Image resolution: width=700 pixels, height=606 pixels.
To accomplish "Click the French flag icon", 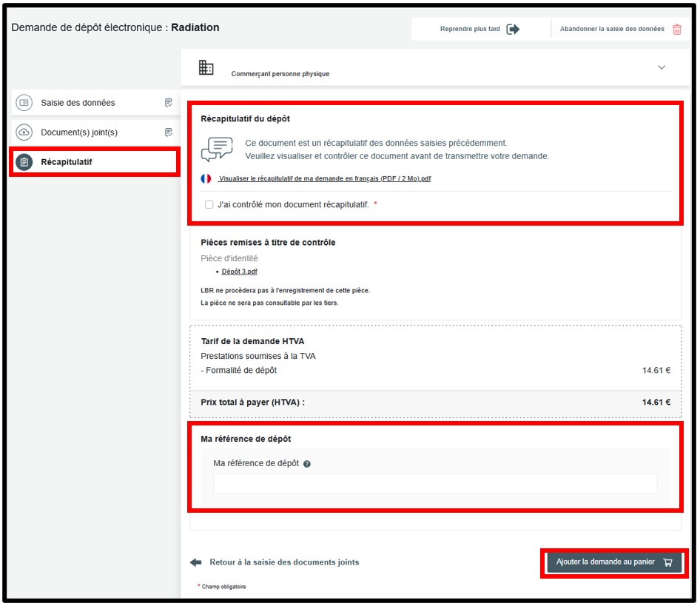I will [x=206, y=178].
